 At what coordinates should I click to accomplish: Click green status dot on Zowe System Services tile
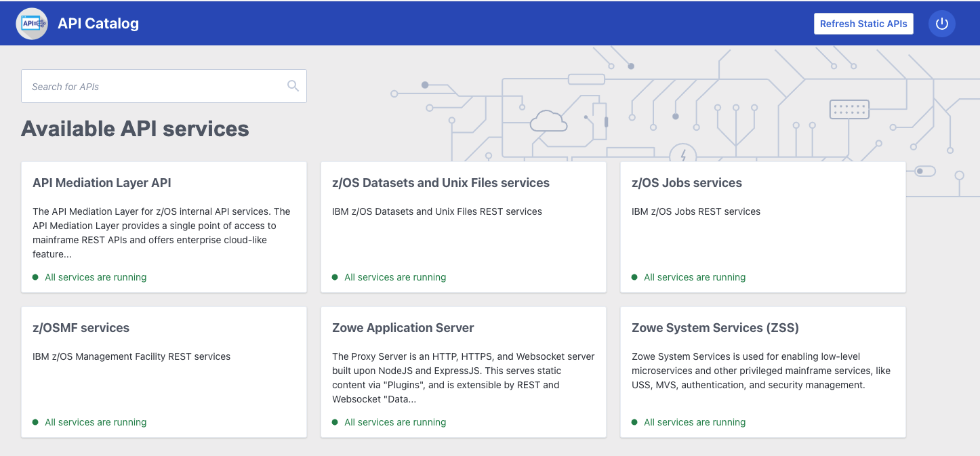pyautogui.click(x=634, y=422)
